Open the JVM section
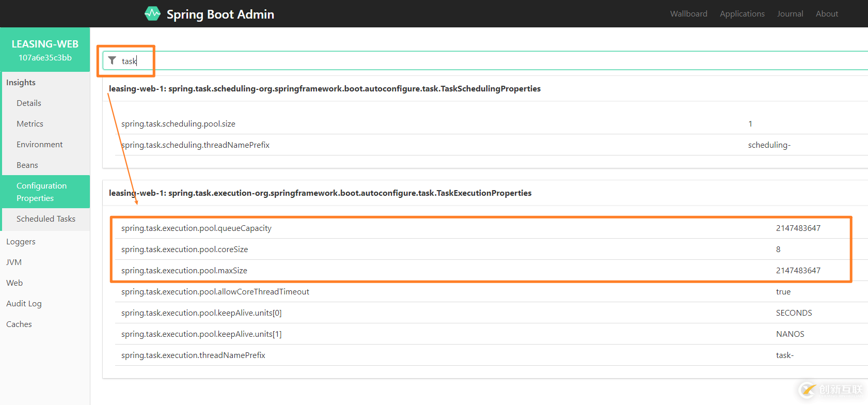Viewport: 868px width, 405px height. (x=14, y=262)
